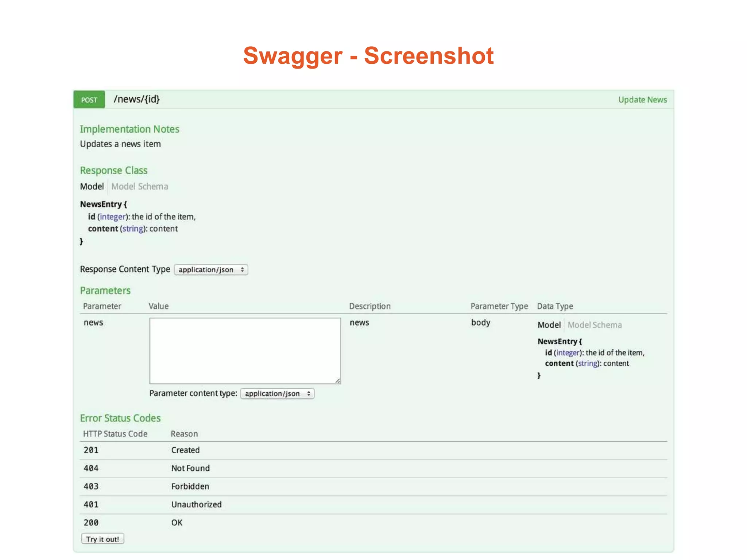Click the 'Updates a news item' text
Viewport: 747px width, 560px height.
[120, 144]
